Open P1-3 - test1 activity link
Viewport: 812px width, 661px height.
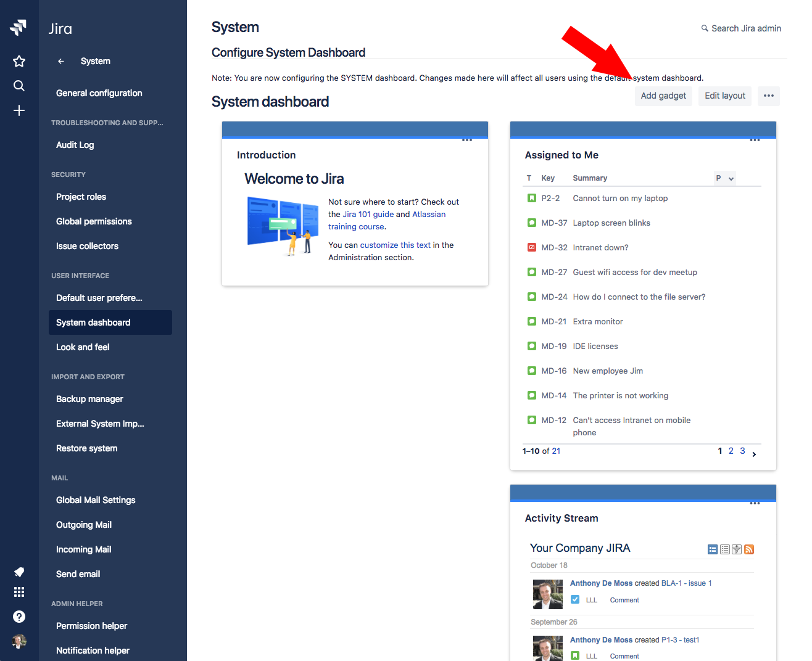(681, 639)
